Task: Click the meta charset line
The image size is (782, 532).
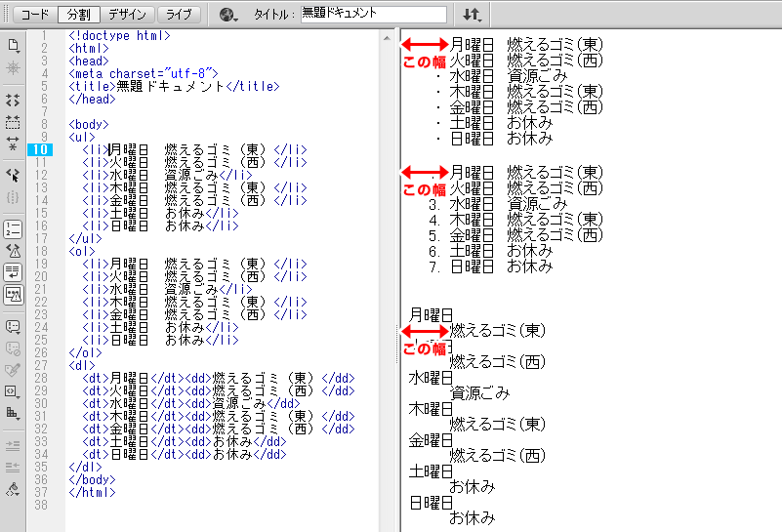Action: click(144, 74)
